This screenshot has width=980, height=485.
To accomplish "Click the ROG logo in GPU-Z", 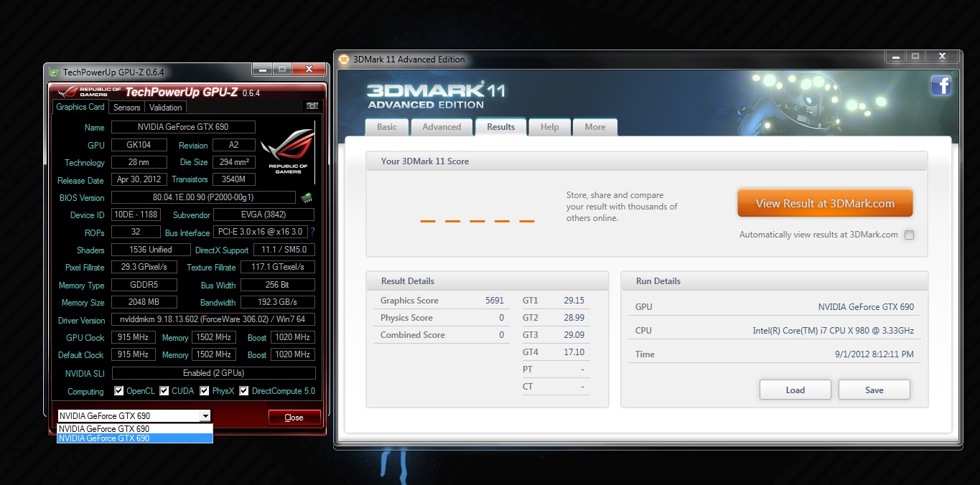I will 287,151.
